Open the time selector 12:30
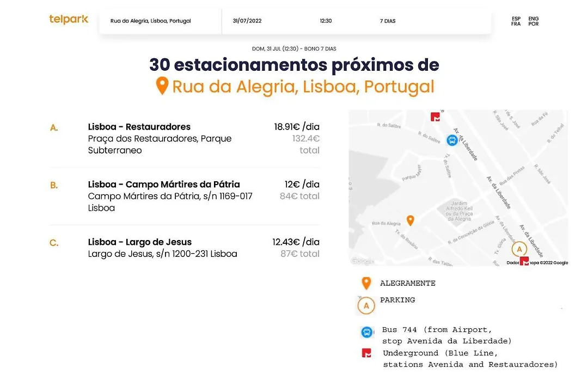The image size is (588, 381). tap(326, 21)
